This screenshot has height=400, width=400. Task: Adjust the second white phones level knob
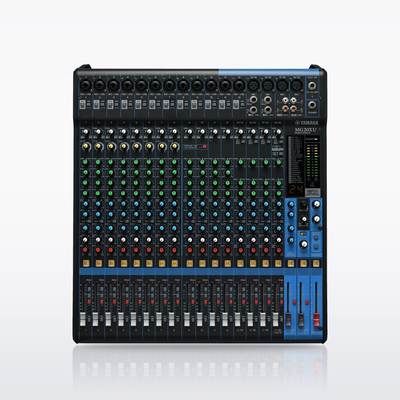coord(316,219)
